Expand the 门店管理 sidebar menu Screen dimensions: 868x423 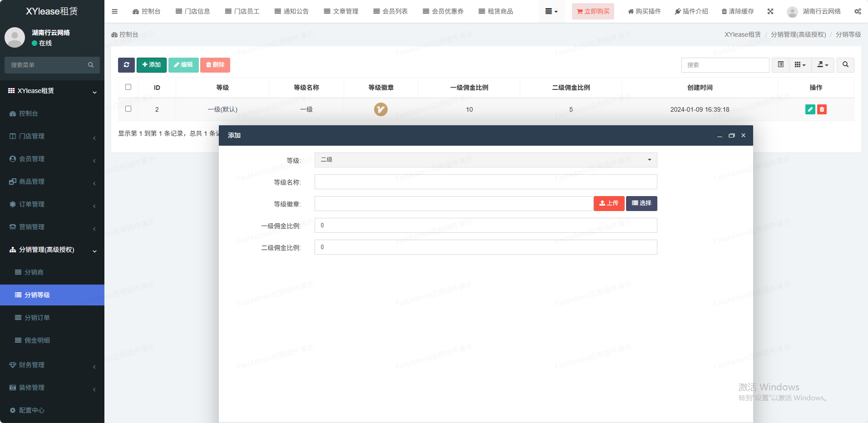[x=52, y=136]
